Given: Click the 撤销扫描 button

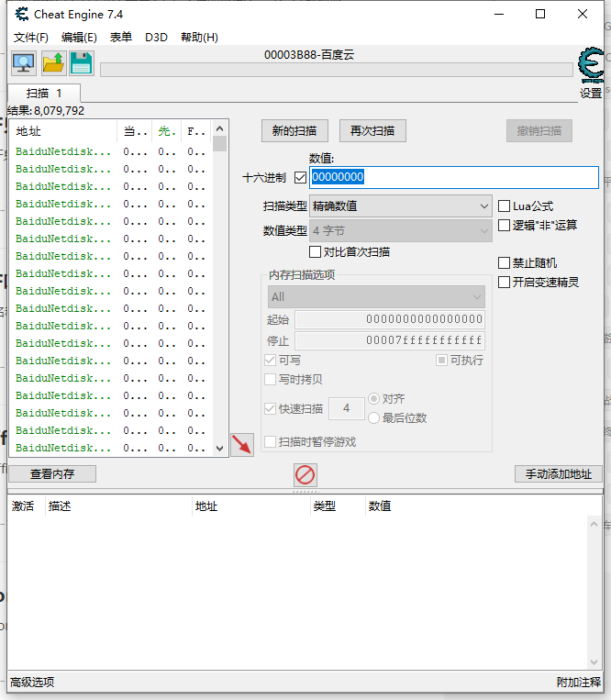Looking at the screenshot, I should (539, 131).
